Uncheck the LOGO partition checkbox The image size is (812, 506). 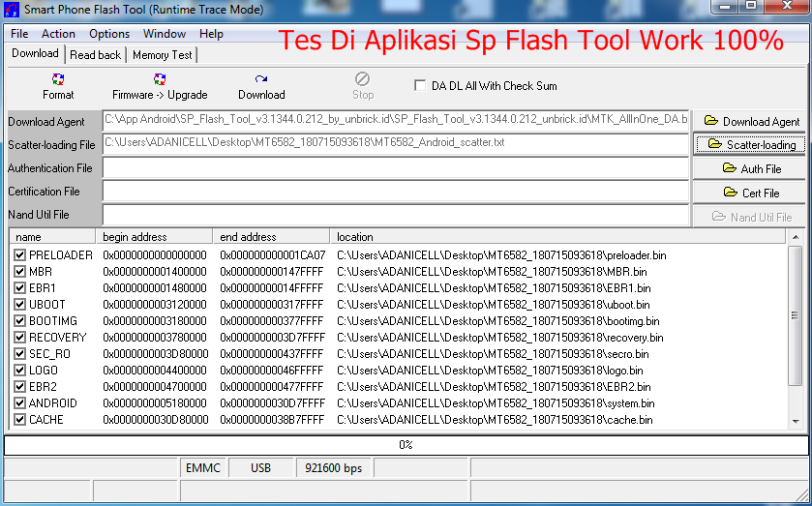coord(19,371)
